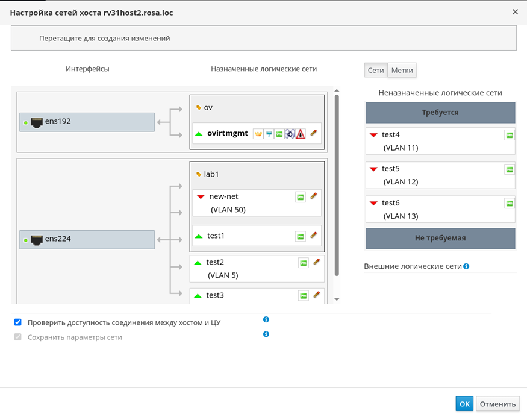This screenshot has width=527, height=420.
Task: Select the ens224 interface box
Action: coord(87,239)
